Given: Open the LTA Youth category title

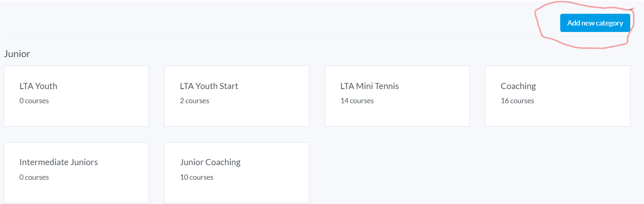Looking at the screenshot, I should [x=38, y=86].
